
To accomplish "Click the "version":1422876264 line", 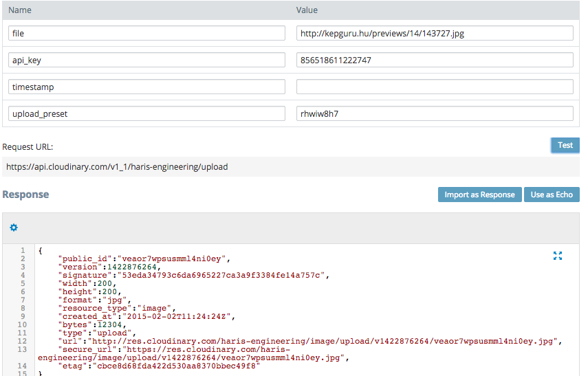I will coord(109,267).
